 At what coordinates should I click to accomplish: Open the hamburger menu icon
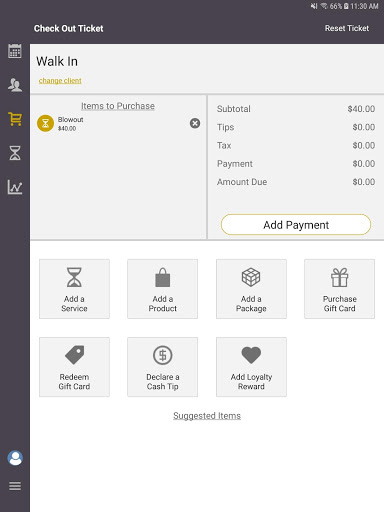click(15, 486)
